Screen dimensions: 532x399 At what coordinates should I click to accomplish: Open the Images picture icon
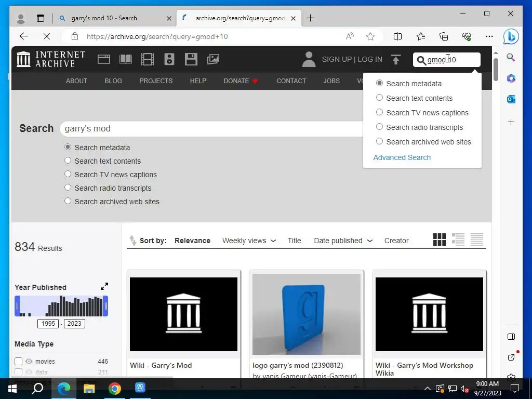pyautogui.click(x=213, y=59)
